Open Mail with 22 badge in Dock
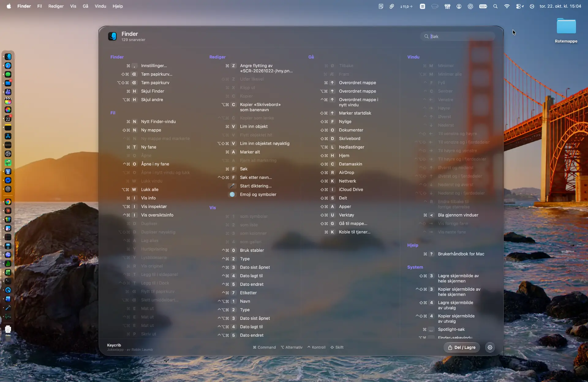Screen dimensions: 588x382 [8, 83]
